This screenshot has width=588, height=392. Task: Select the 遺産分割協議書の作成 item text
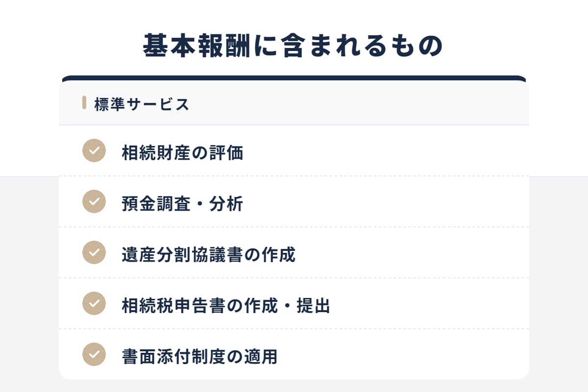[208, 255]
